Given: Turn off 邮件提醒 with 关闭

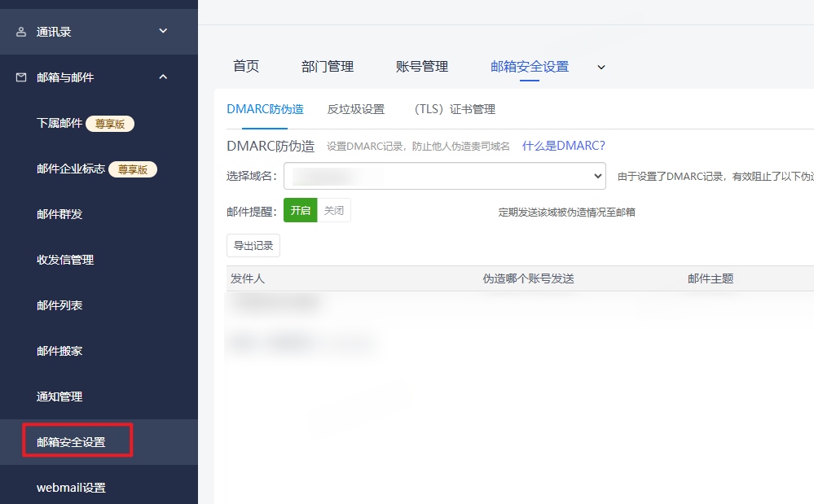Looking at the screenshot, I should (x=334, y=211).
